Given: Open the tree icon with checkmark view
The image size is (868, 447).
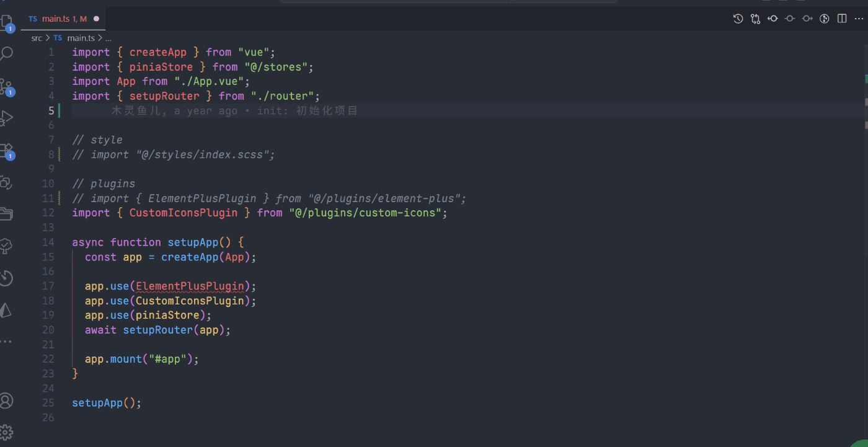Looking at the screenshot, I should tap(6, 246).
